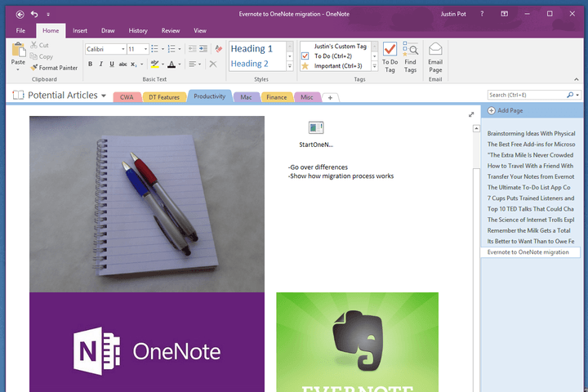Image resolution: width=588 pixels, height=392 pixels.
Task: Toggle Underline formatting
Action: 112,65
